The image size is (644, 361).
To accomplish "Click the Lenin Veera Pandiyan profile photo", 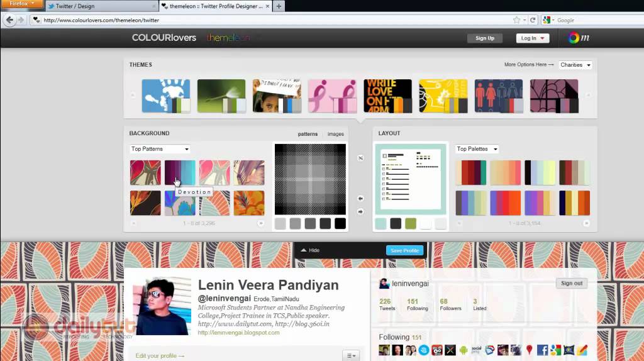I will coord(162,306).
